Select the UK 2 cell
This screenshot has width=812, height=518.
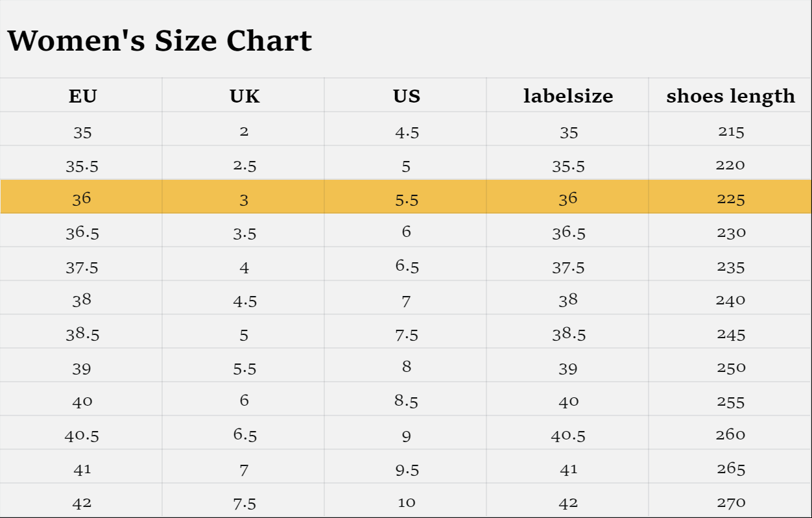point(244,131)
